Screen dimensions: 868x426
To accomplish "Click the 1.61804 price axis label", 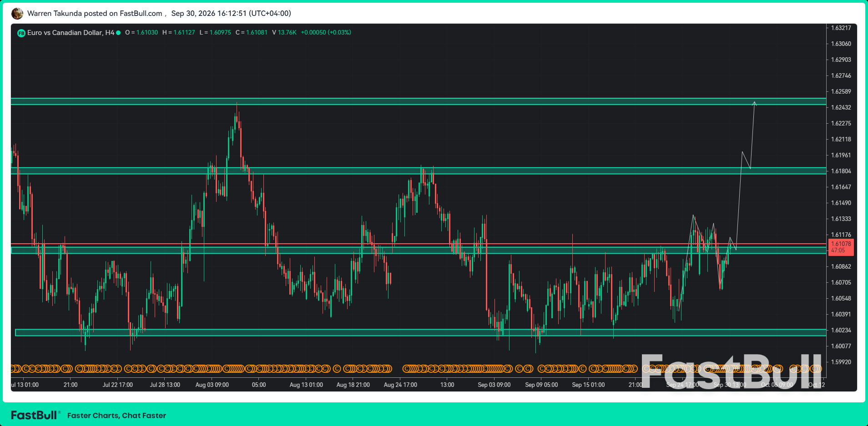I will click(x=841, y=171).
